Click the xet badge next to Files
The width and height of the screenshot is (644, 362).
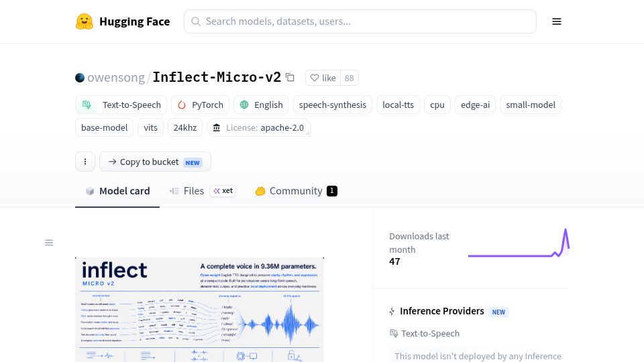click(223, 191)
